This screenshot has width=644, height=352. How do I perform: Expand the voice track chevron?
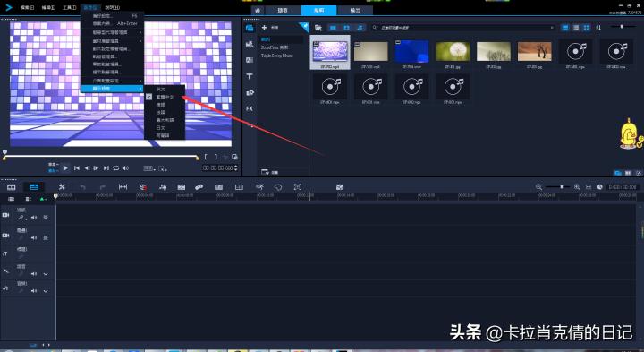[46, 274]
